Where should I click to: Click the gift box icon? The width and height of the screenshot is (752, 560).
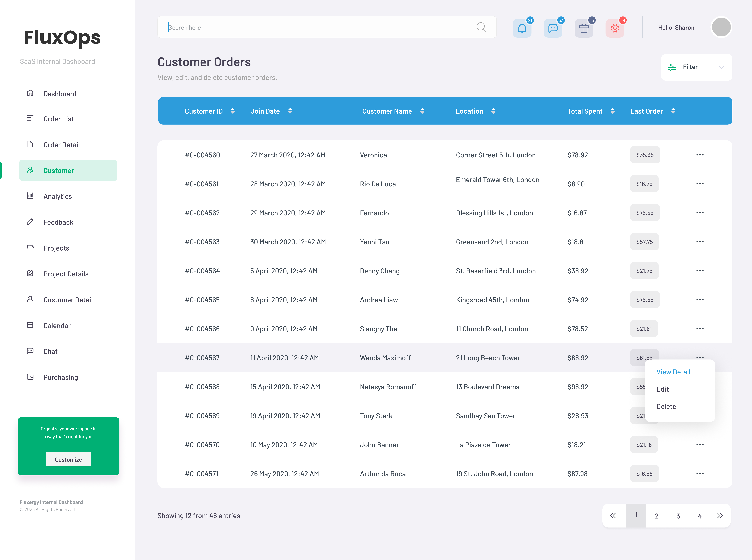pyautogui.click(x=583, y=28)
